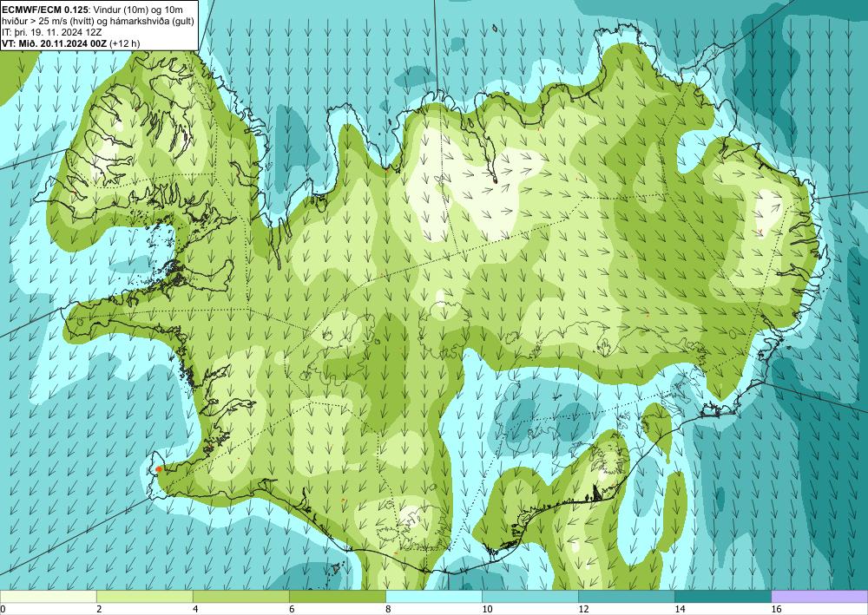
Task: Click the 0–2 m/s palest color swatch
Action: tap(48, 597)
